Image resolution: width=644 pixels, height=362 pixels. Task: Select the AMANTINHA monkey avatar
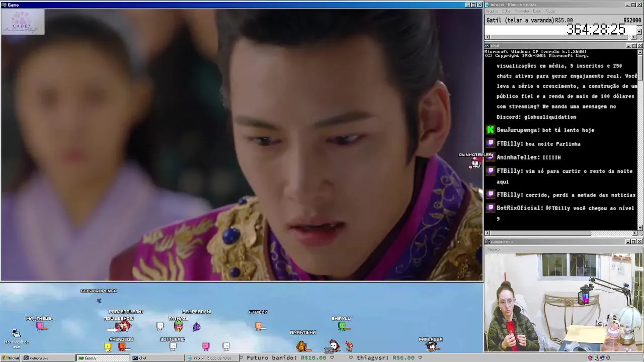click(302, 346)
